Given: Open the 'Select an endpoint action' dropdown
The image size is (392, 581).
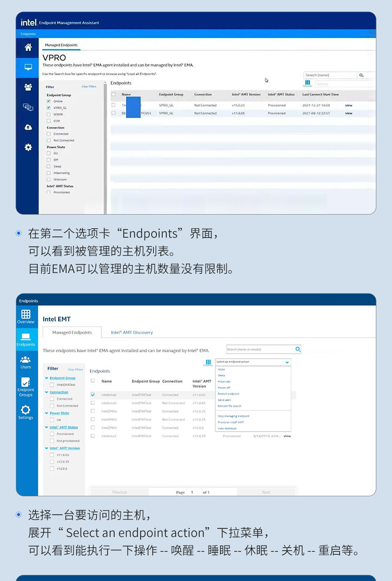Looking at the screenshot, I should 253,362.
